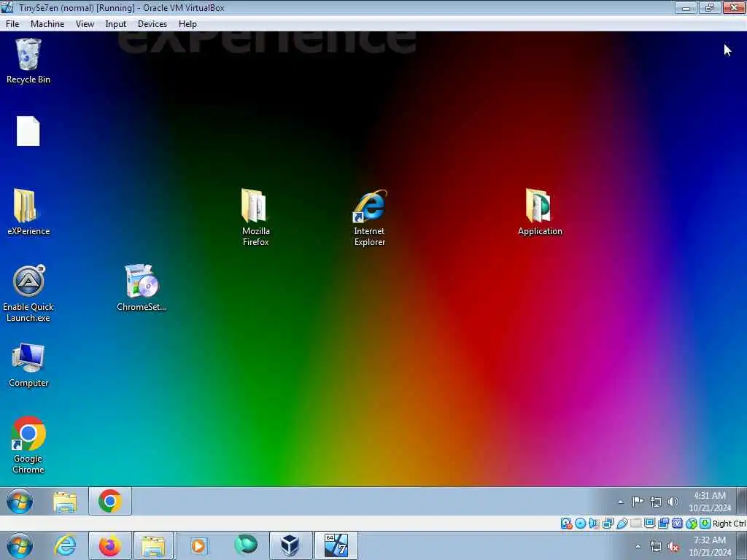The width and height of the screenshot is (747, 560).
Task: Click the VirtualBox audio indicator
Action: (x=594, y=524)
